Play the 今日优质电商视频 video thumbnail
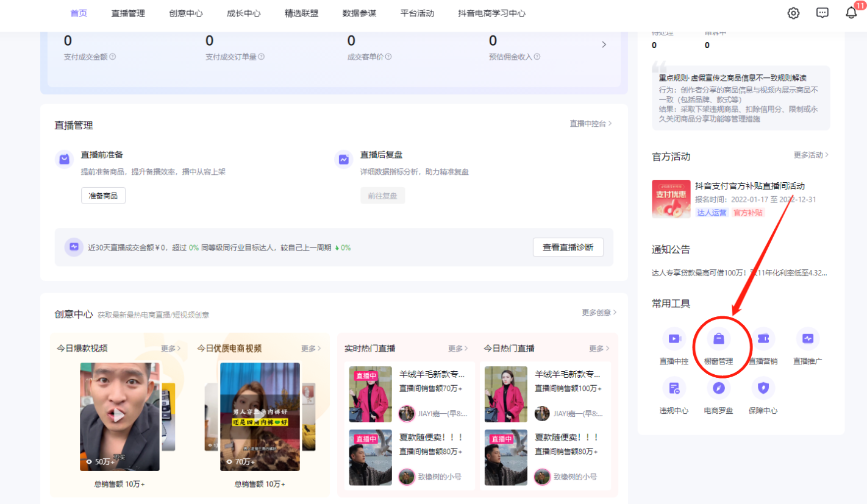This screenshot has width=867, height=504. (260, 417)
